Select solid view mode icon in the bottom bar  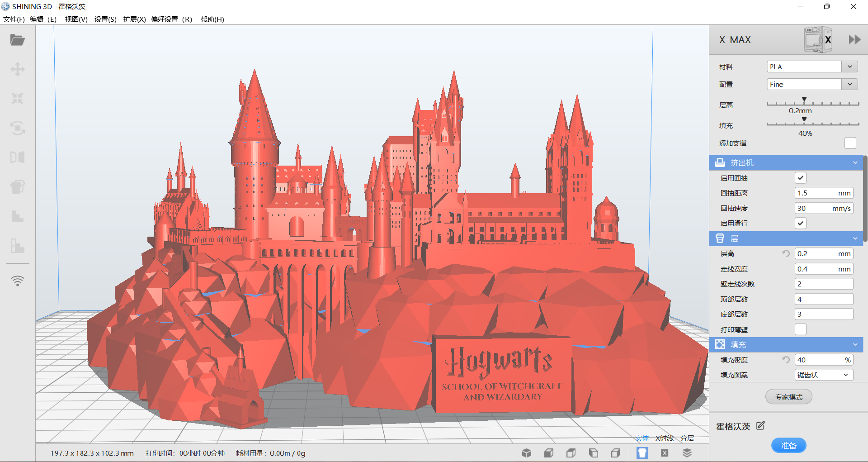coord(642,453)
